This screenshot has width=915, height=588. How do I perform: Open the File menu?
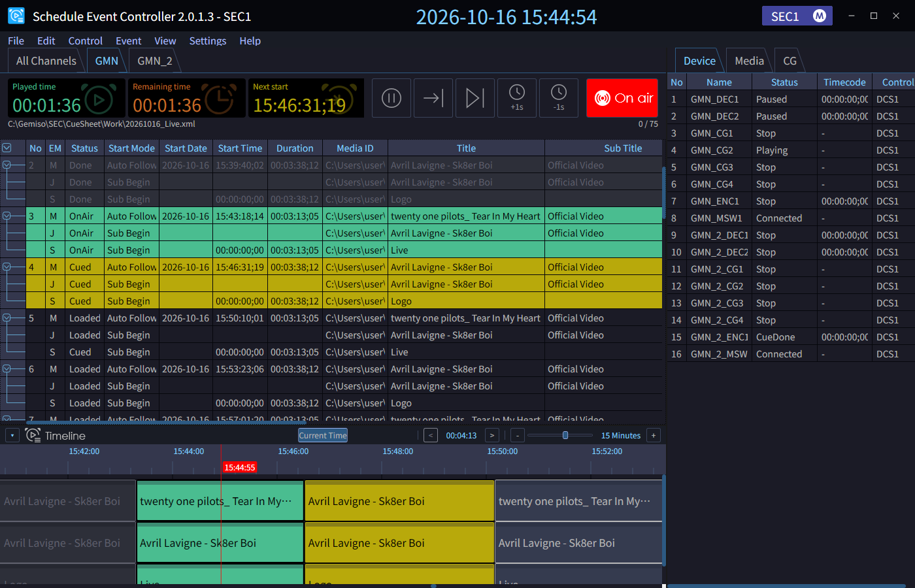16,41
